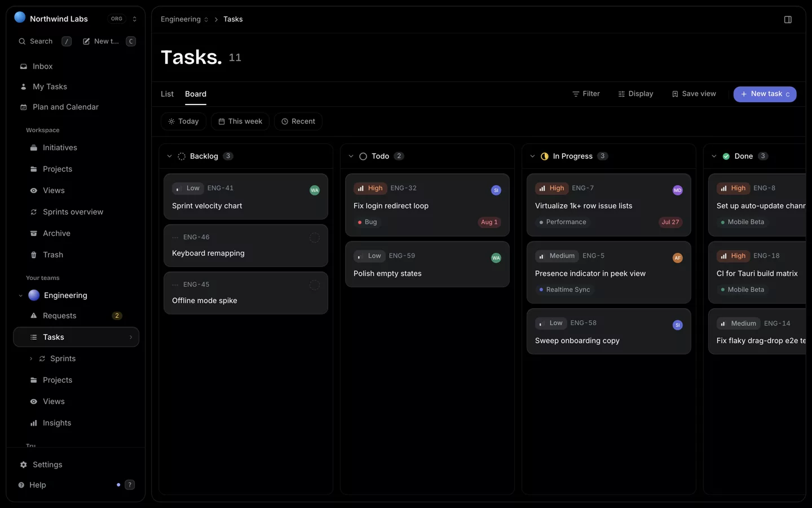The image size is (812, 508).
Task: Select Tasks in Engineering sidebar
Action: 76,337
